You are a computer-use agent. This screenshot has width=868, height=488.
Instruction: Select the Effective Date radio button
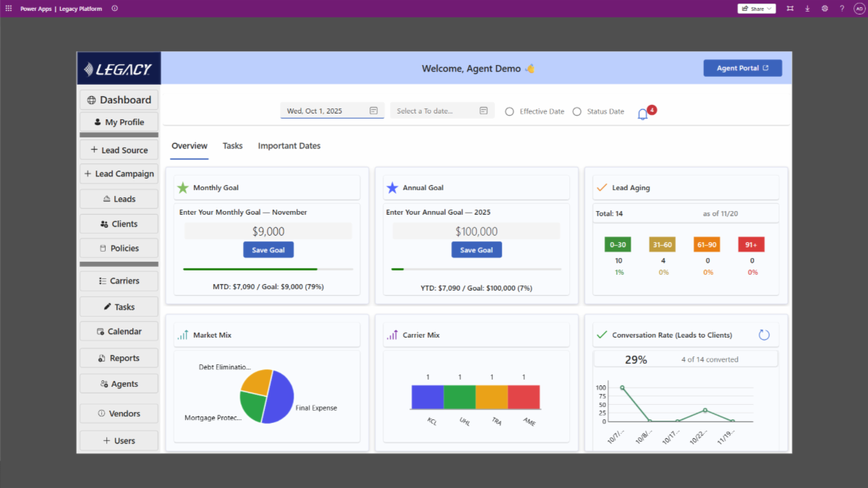pyautogui.click(x=509, y=111)
